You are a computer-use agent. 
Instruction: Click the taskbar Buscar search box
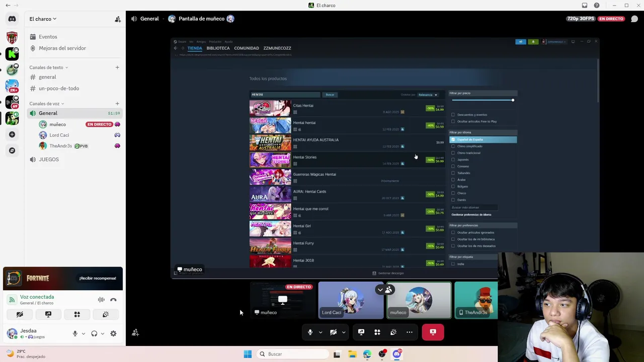pyautogui.click(x=293, y=354)
